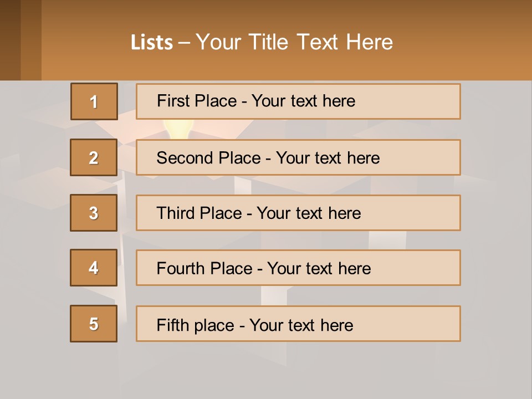
Task: Click the word "Here" in the slide title
Action: (x=369, y=42)
